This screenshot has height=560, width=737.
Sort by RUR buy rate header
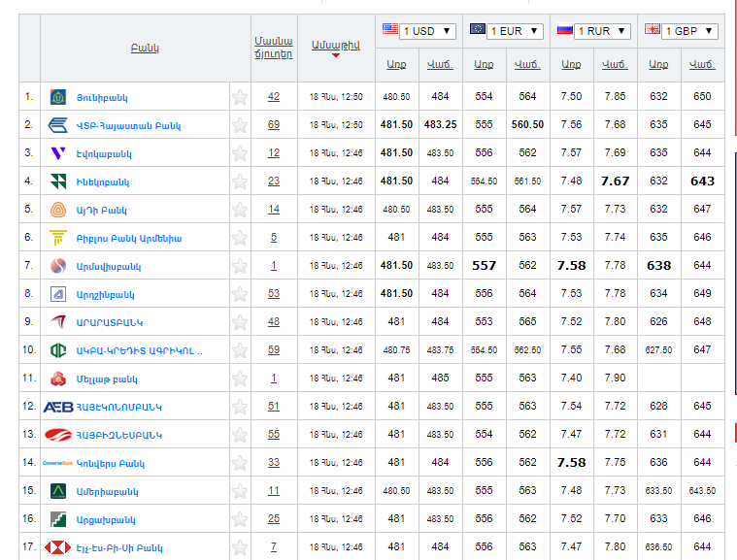571,65
